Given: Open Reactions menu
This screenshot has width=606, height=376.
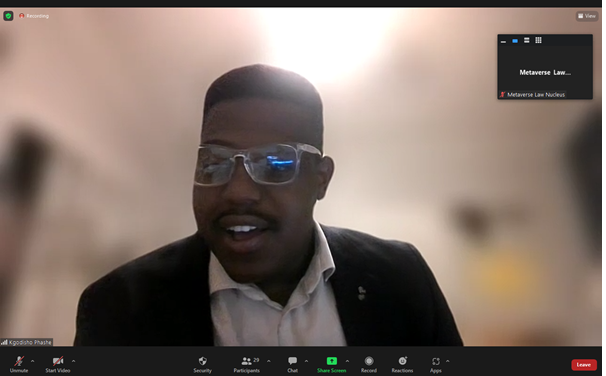Looking at the screenshot, I should click(402, 364).
